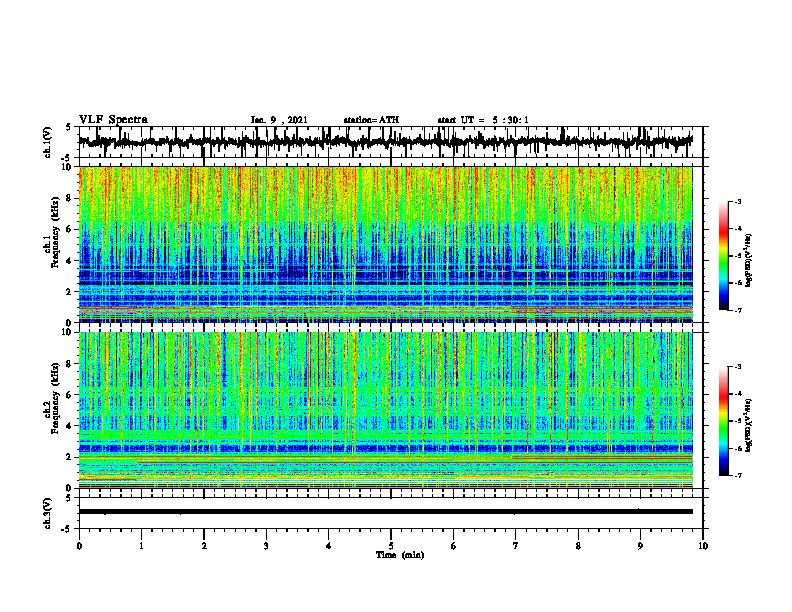This screenshot has height=612, width=792.
Task: Click the "VLF Spectra" title text
Action: (114, 120)
